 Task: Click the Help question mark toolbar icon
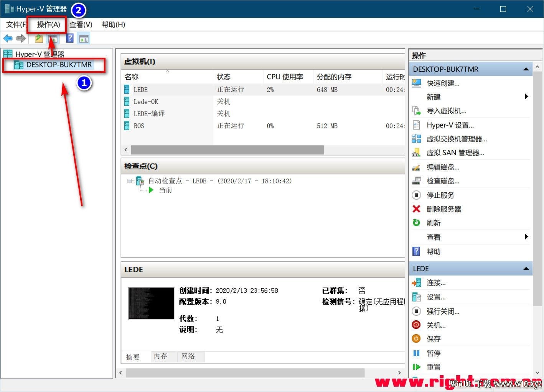tap(70, 38)
